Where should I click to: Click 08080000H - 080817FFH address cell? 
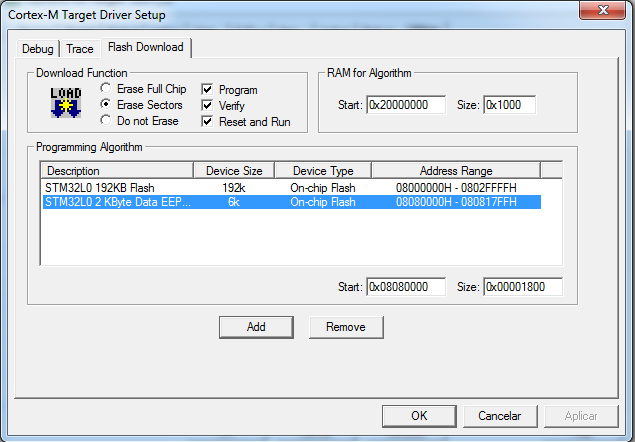[x=456, y=202]
